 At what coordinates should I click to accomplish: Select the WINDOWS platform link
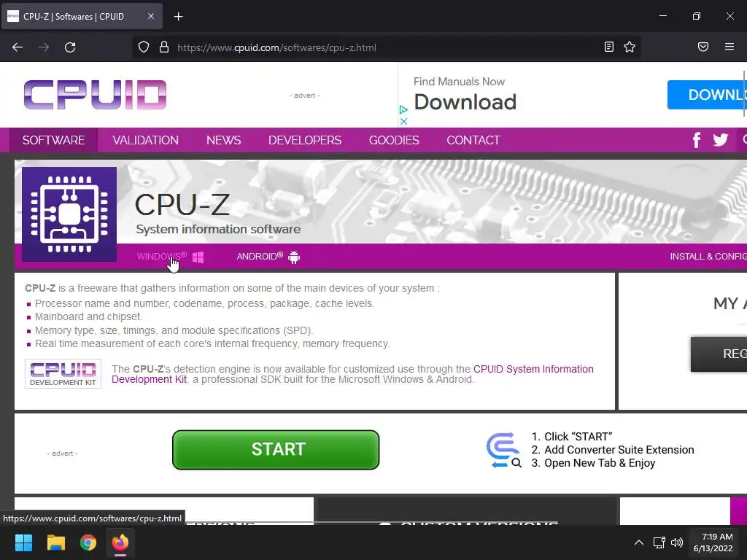[x=161, y=256]
